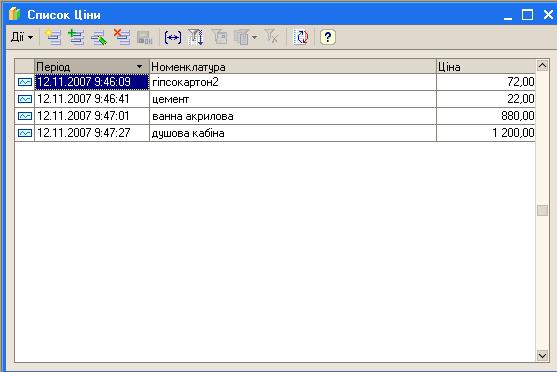The width and height of the screenshot is (557, 372).
Task: Set period interval brackets icon
Action: point(173,37)
